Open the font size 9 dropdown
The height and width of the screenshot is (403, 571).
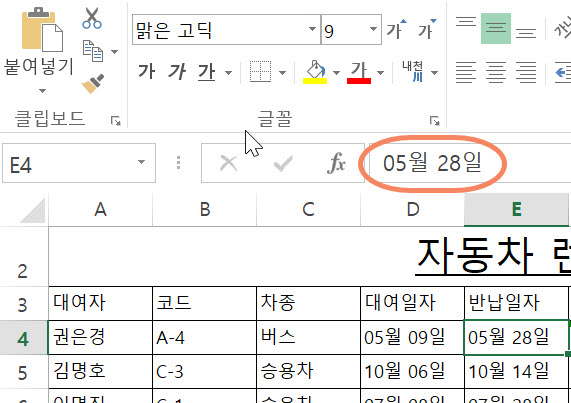pos(373,29)
